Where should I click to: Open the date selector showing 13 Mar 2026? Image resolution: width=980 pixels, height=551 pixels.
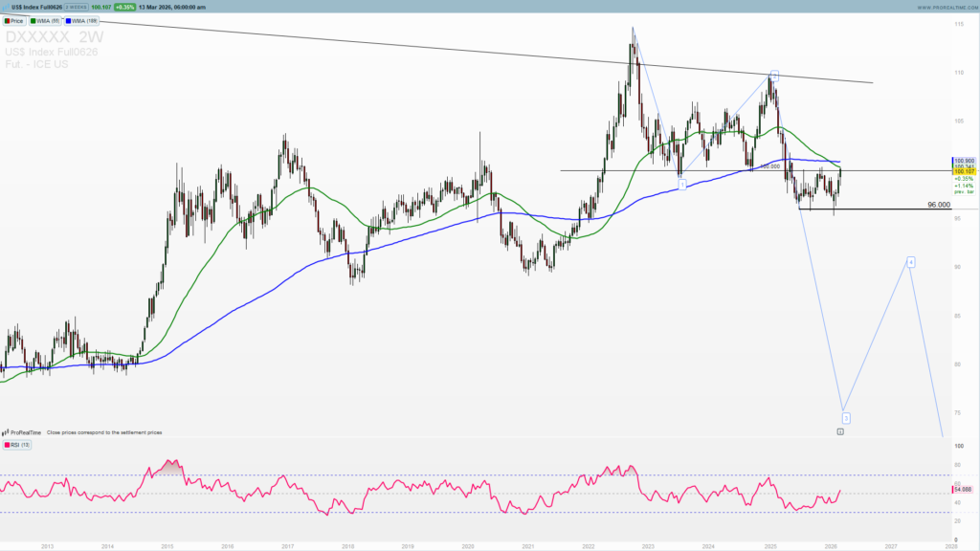172,6
